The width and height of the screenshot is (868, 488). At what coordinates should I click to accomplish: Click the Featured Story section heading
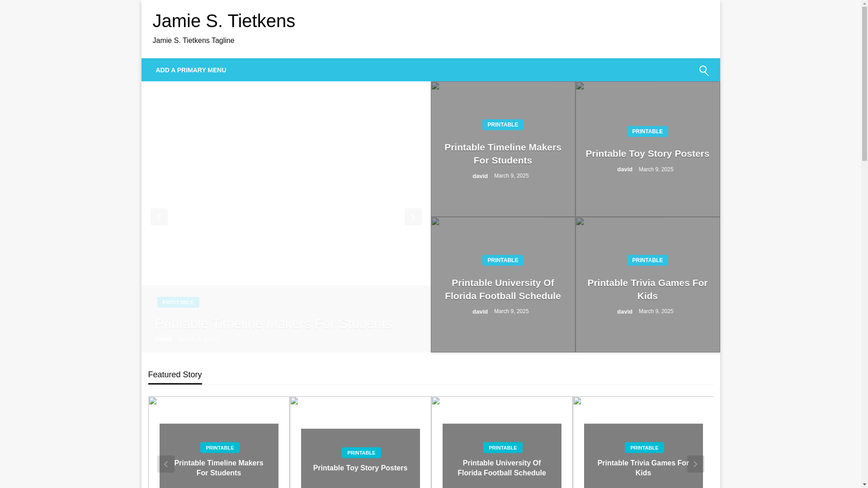tap(175, 375)
